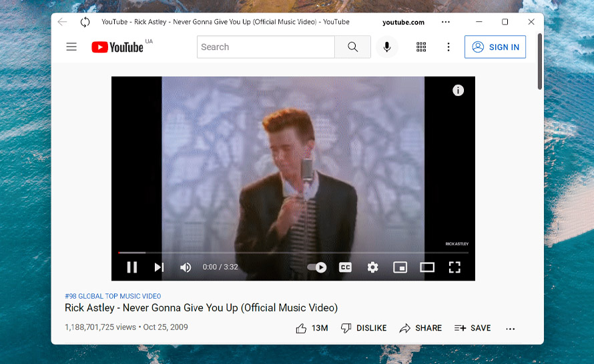Mute the video volume
This screenshot has width=594, height=364.
[186, 267]
